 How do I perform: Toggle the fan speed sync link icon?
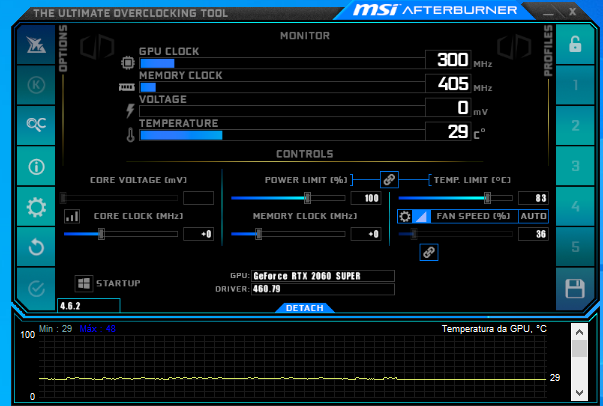pyautogui.click(x=429, y=252)
